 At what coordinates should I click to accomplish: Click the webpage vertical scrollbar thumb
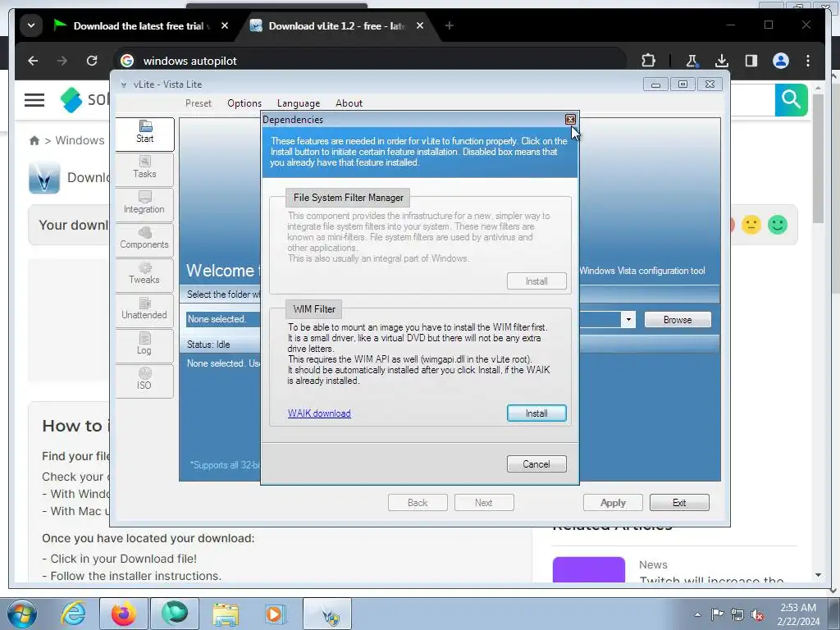tap(818, 158)
